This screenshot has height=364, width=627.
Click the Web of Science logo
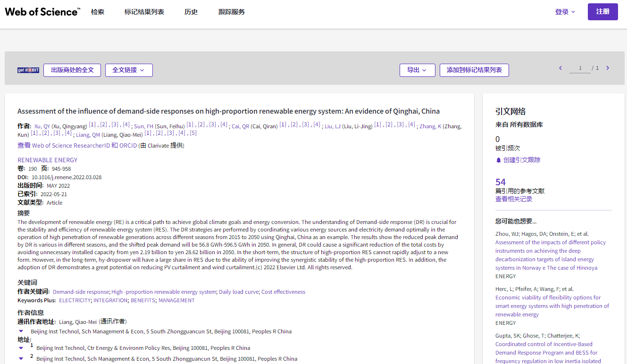click(42, 12)
